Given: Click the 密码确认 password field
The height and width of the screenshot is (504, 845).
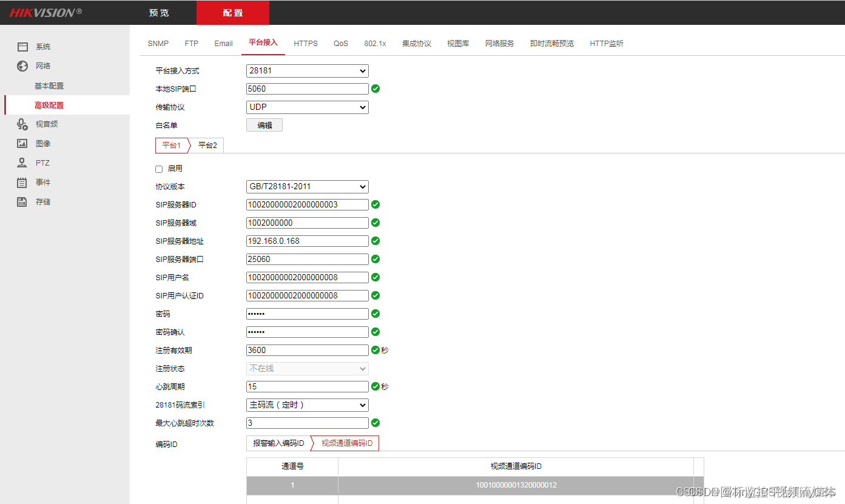Looking at the screenshot, I should (x=308, y=332).
